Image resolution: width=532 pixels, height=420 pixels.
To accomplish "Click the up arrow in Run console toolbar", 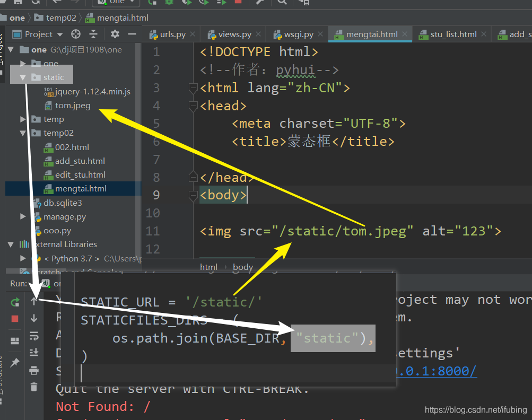I will [x=34, y=301].
